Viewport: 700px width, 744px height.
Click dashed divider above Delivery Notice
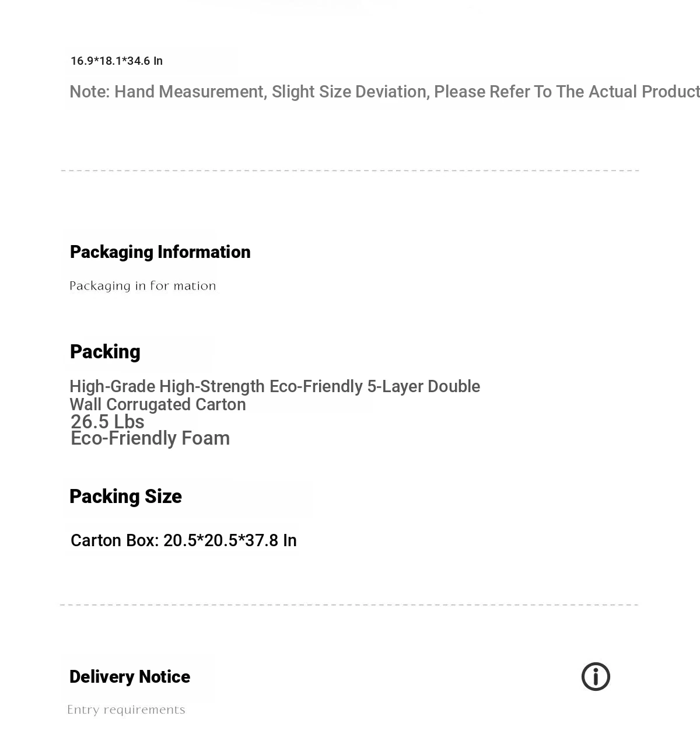coord(350,605)
